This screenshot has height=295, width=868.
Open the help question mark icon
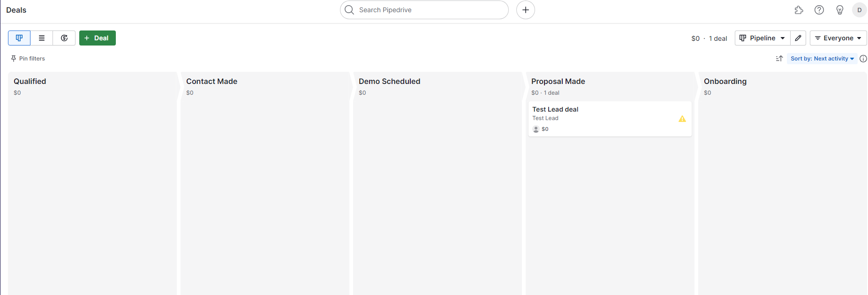[x=819, y=10]
